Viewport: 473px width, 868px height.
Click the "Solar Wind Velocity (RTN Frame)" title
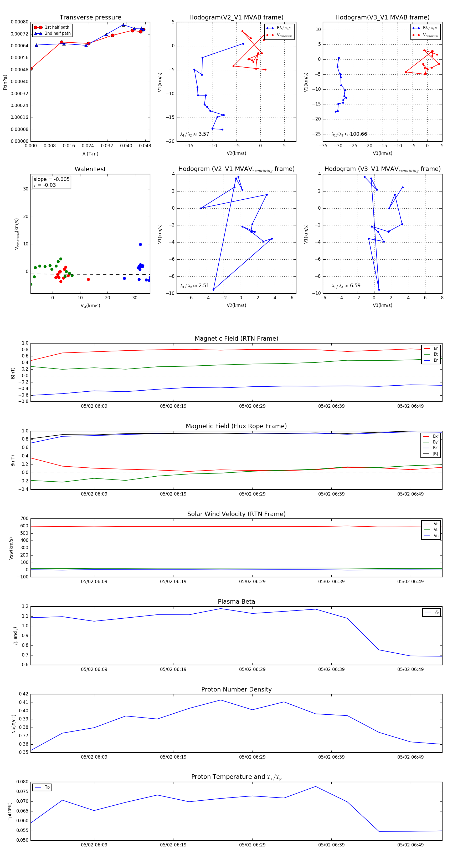pyautogui.click(x=236, y=514)
